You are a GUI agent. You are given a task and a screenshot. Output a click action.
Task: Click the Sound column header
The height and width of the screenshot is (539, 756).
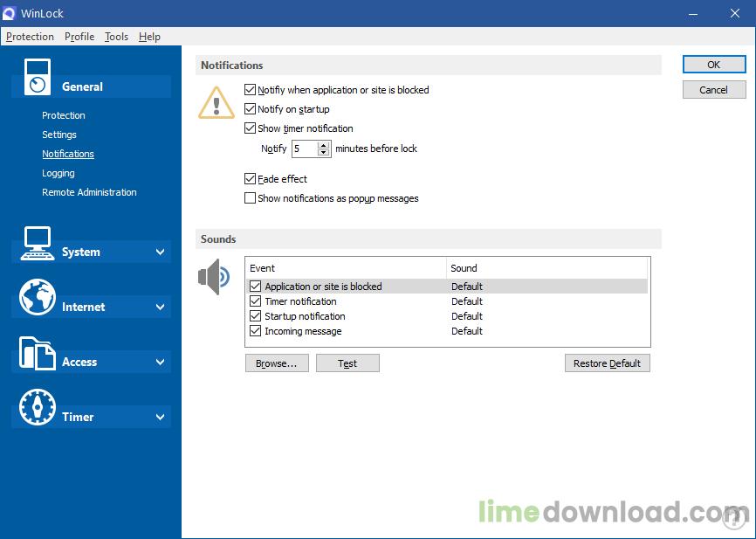[547, 268]
